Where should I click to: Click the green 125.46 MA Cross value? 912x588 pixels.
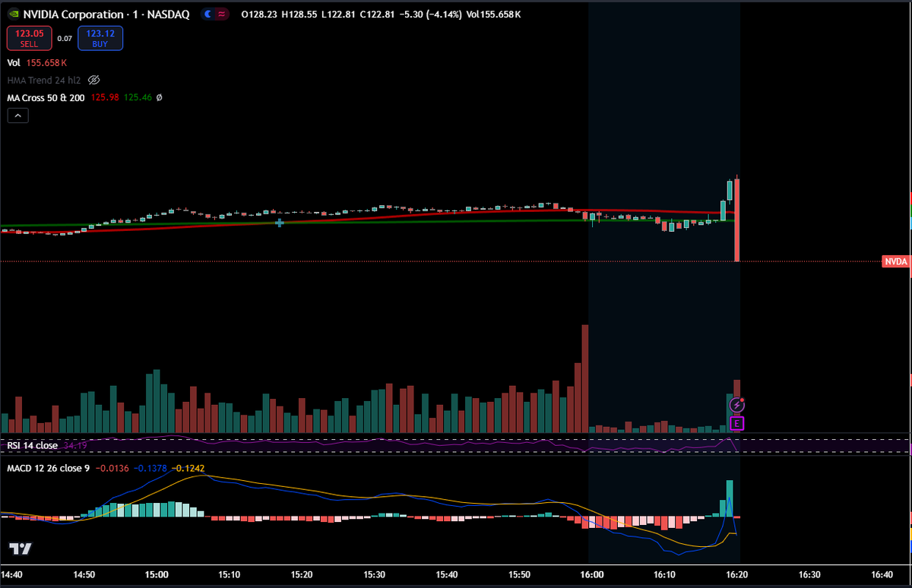(x=138, y=97)
